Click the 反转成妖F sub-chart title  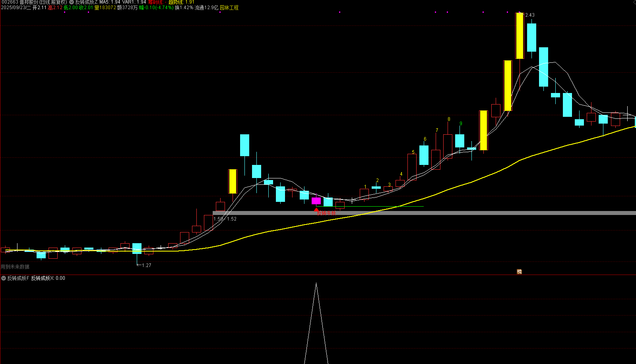point(18,278)
